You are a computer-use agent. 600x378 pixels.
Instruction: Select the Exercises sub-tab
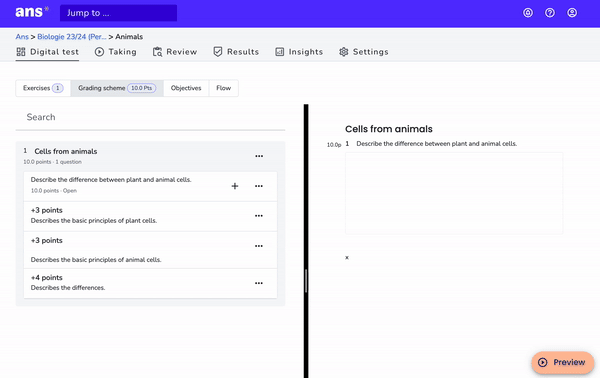[x=43, y=88]
